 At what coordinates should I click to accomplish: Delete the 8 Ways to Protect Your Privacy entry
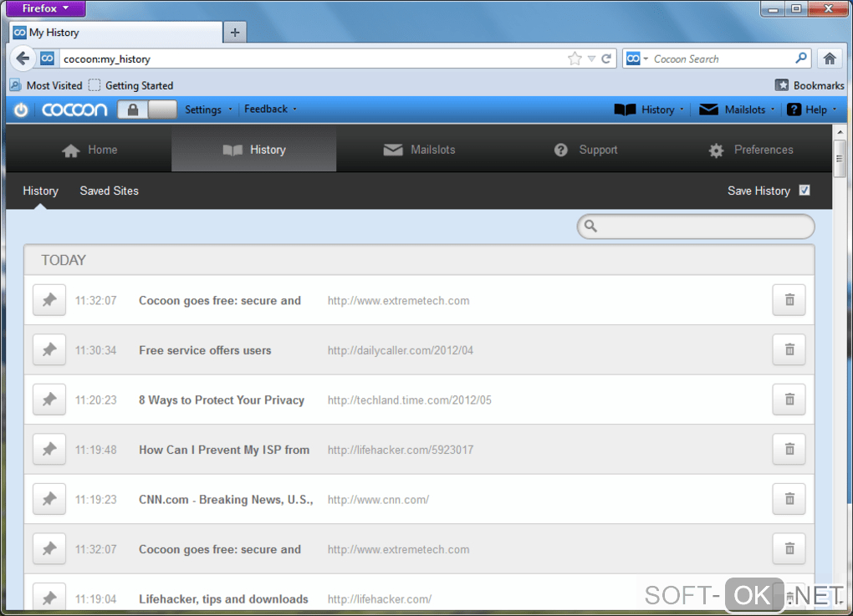tap(789, 400)
